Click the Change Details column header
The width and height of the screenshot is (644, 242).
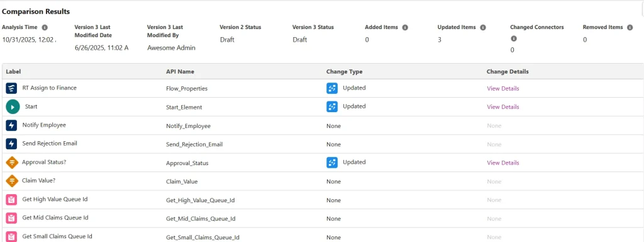[508, 72]
